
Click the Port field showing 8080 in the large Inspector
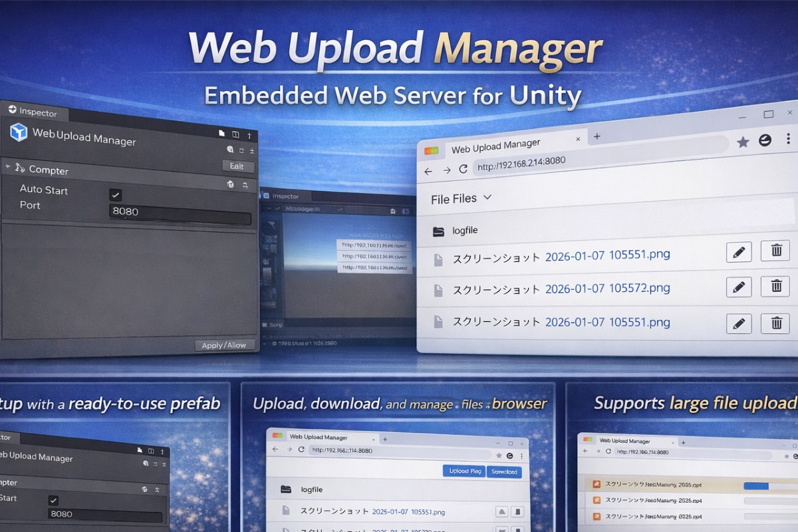(180, 215)
